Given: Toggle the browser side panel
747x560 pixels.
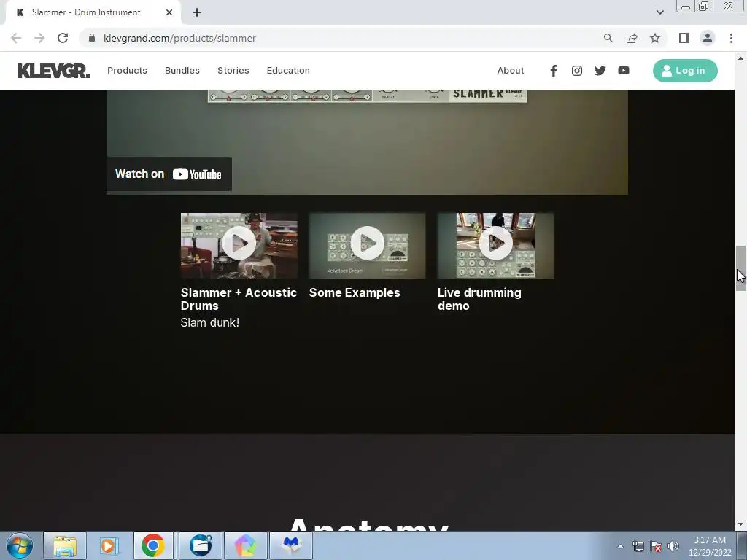Looking at the screenshot, I should (684, 38).
